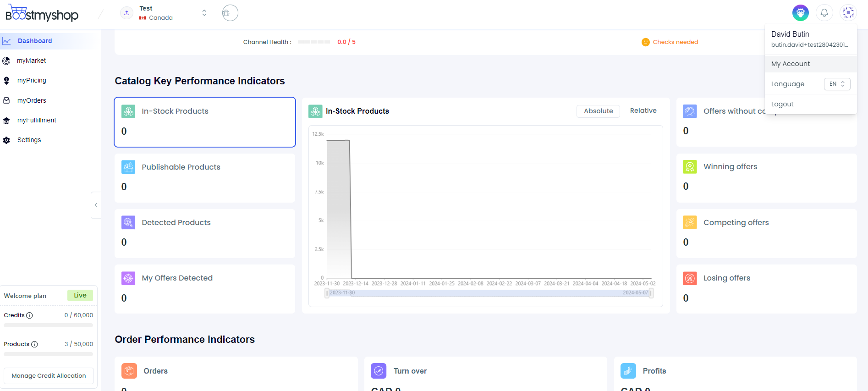Viewport: 868px width, 391px height.
Task: Select the In-Stock Products KPI card
Action: (205, 122)
